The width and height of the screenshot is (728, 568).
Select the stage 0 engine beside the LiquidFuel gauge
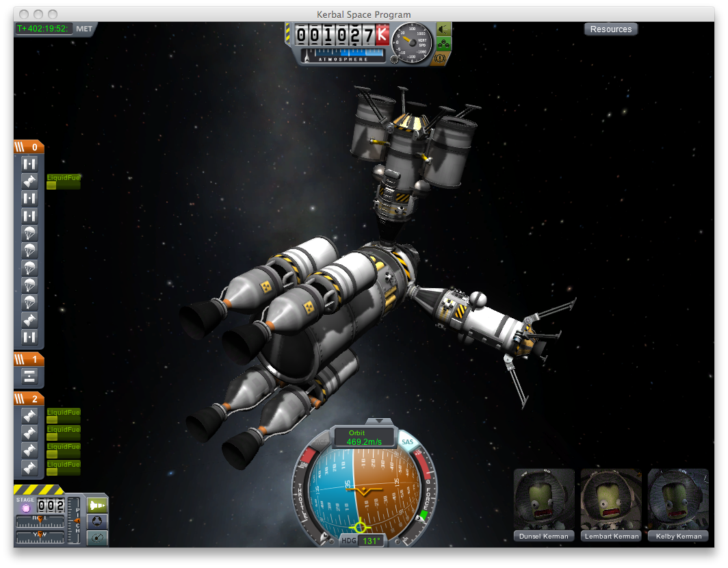click(x=29, y=181)
